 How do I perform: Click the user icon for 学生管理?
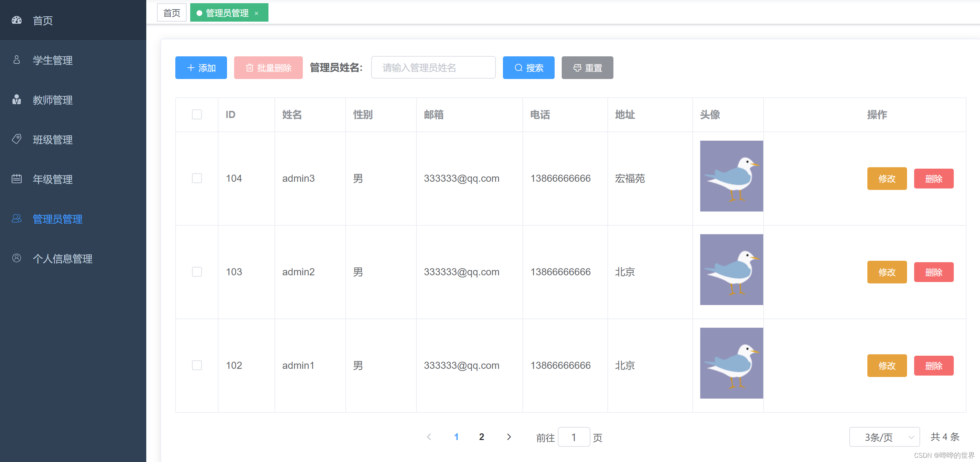[x=17, y=60]
